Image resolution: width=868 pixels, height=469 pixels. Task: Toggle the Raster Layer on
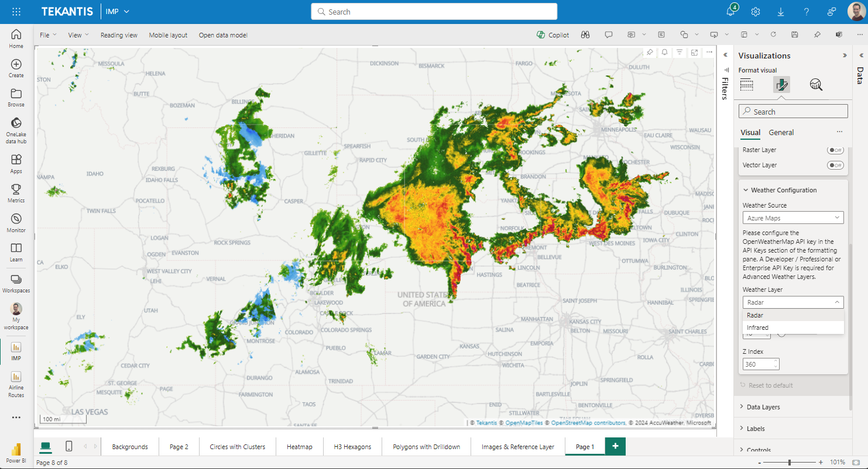(x=835, y=150)
